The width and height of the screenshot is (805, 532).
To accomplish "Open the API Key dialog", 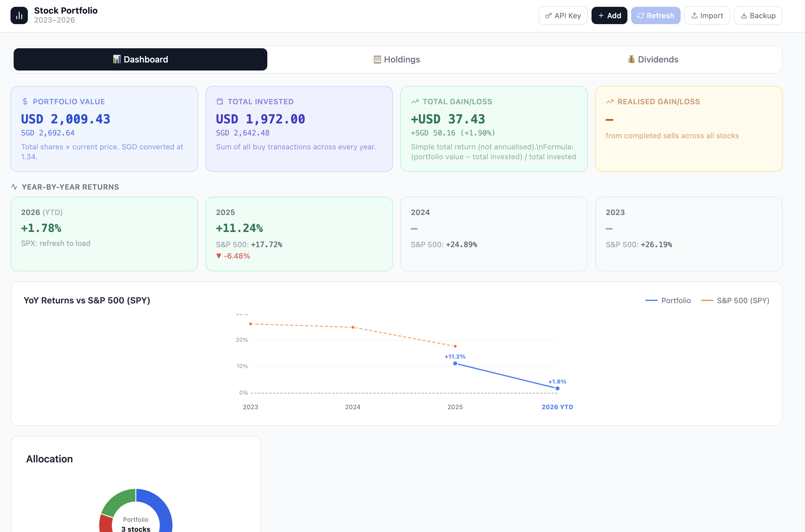I will 563,15.
